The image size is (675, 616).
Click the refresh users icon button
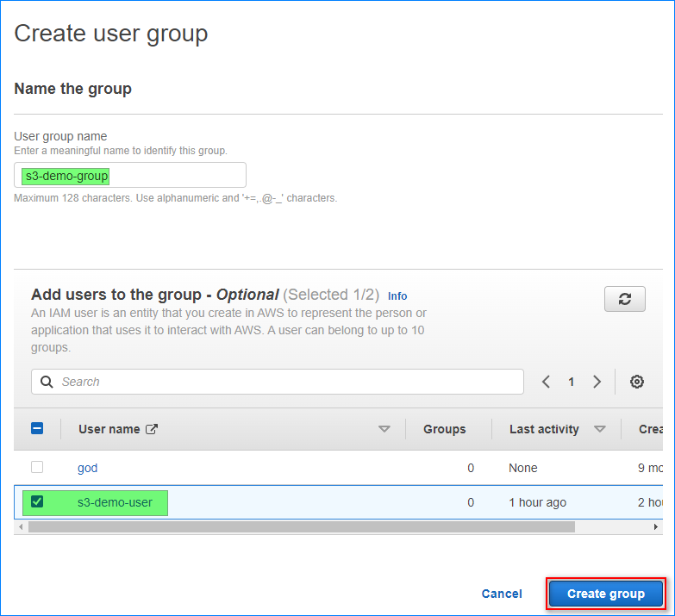point(625,299)
